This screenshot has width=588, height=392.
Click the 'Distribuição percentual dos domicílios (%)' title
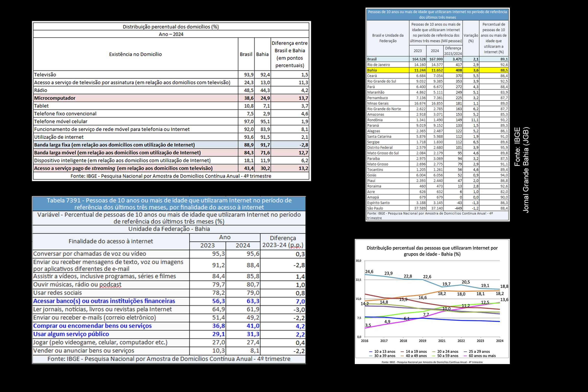pyautogui.click(x=171, y=27)
